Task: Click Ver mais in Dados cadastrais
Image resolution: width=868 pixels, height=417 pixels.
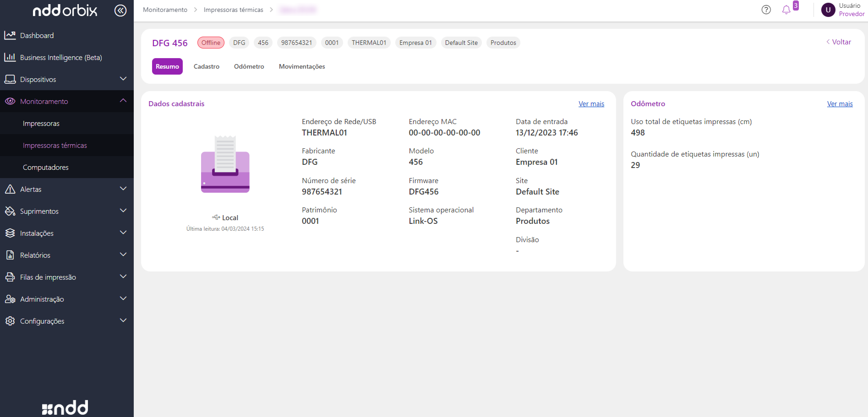Action: pos(591,104)
